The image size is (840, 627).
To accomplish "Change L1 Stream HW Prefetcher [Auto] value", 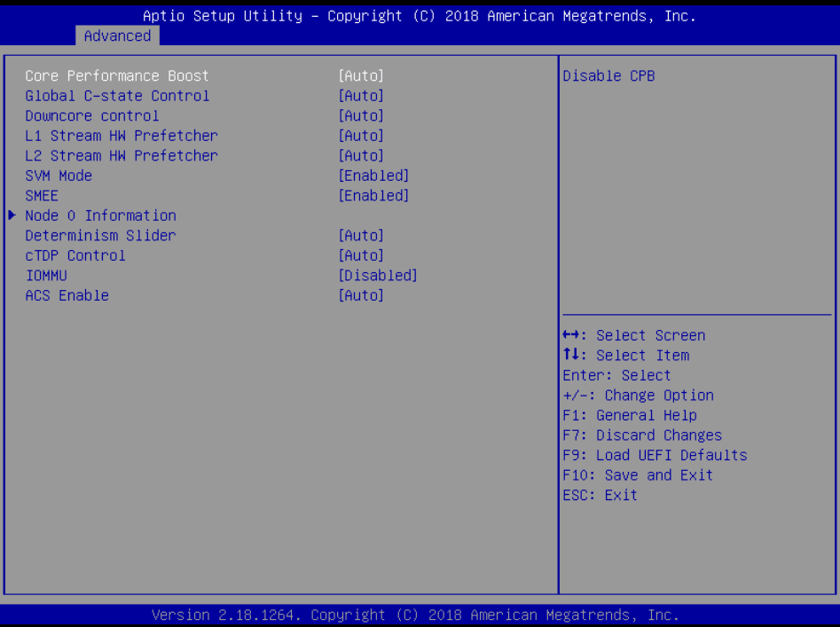I will pos(361,136).
